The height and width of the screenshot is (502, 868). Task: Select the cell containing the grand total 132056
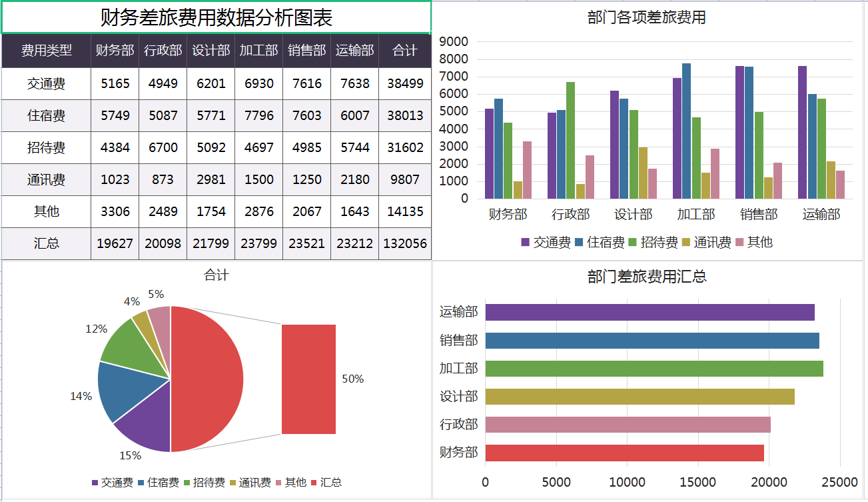pos(404,244)
